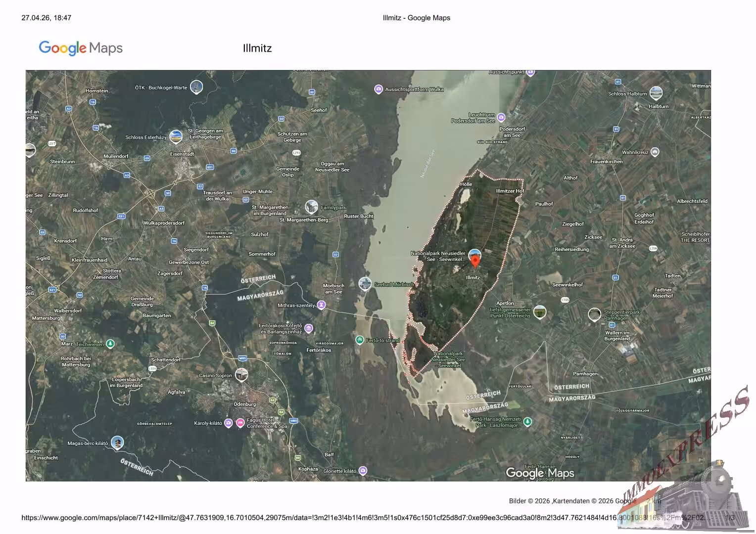
Task: Open the tiefst gemessener Punkt Österreichs photo marker
Action: [540, 311]
